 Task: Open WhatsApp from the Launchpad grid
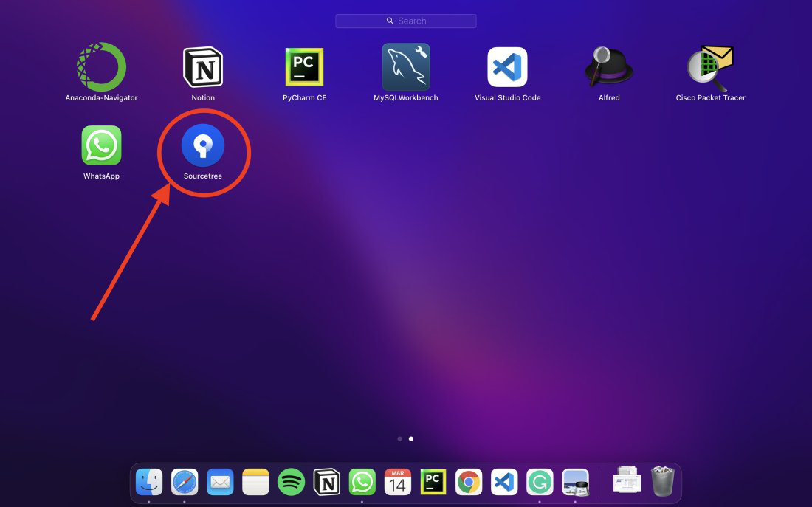click(102, 145)
